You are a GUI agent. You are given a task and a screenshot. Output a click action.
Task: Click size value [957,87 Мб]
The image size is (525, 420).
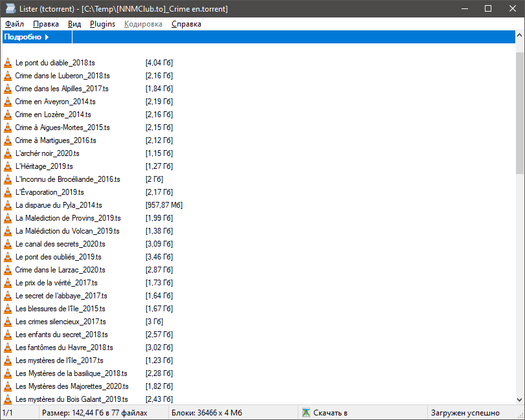[x=164, y=205]
